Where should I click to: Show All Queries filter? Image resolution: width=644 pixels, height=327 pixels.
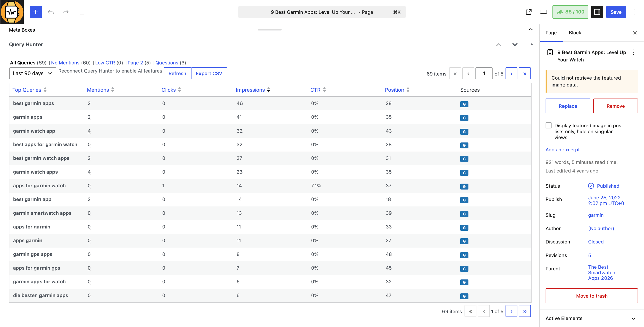(23, 63)
